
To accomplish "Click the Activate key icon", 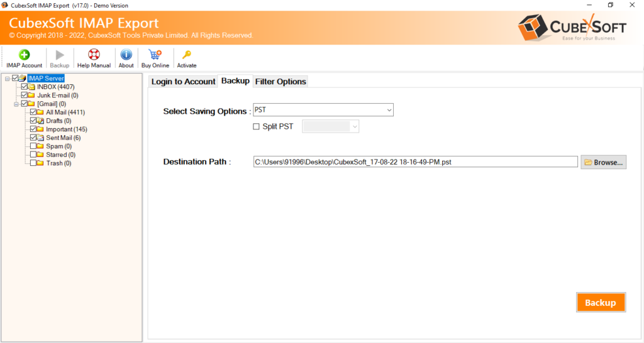I will coord(187,55).
